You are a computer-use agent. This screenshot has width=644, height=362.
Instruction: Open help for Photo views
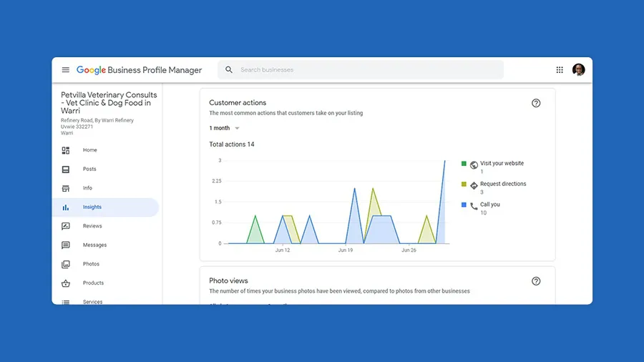point(536,281)
